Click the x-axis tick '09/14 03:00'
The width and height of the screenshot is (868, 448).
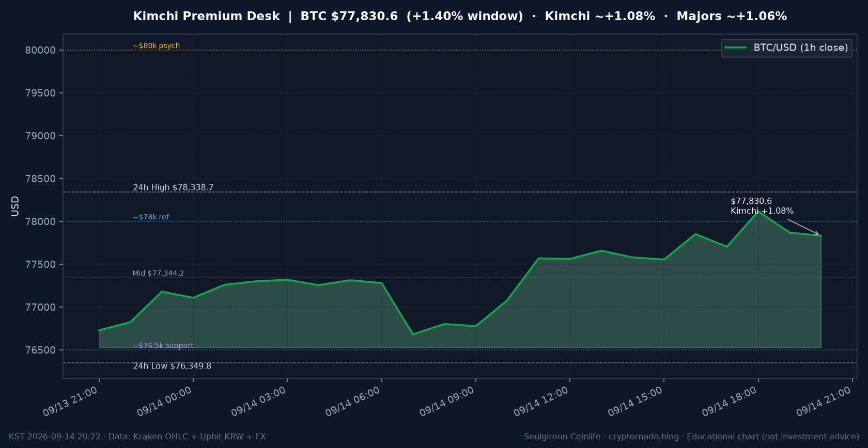point(258,402)
